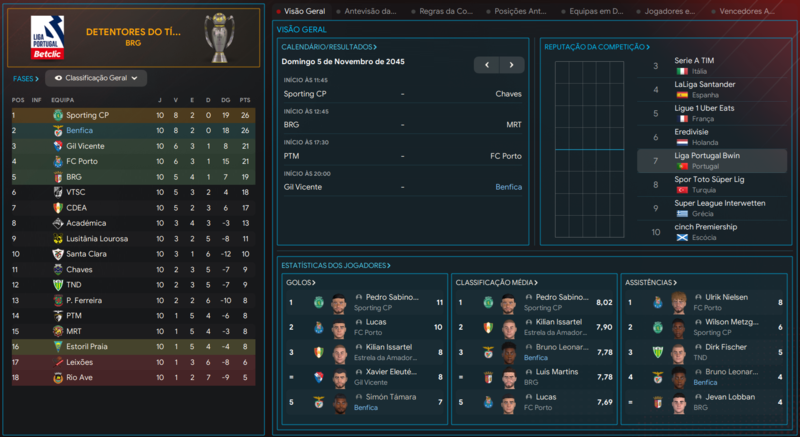Screen dimensions: 800x437
Task: Click the Leixões club badge
Action: point(58,362)
